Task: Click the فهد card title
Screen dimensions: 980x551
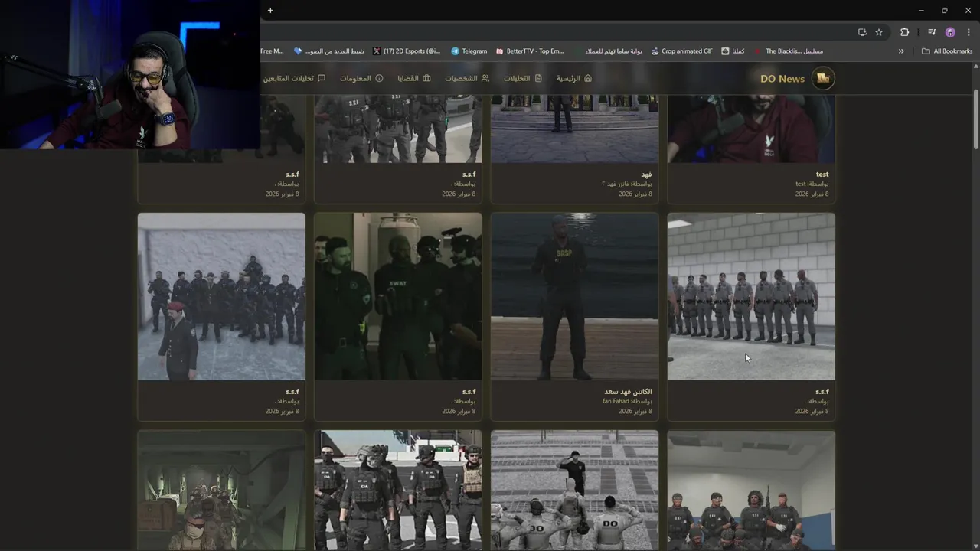Action: click(647, 174)
